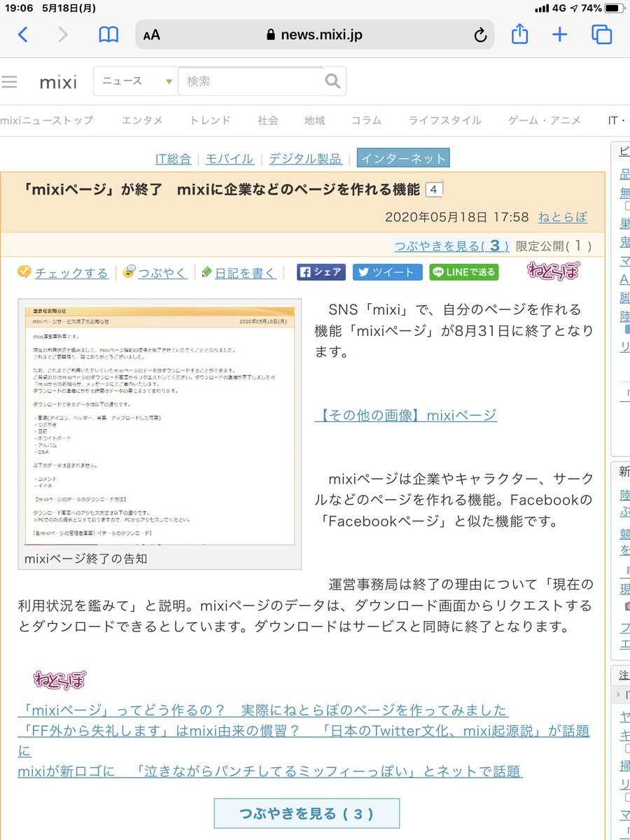Select the 地域 tab

click(x=315, y=120)
